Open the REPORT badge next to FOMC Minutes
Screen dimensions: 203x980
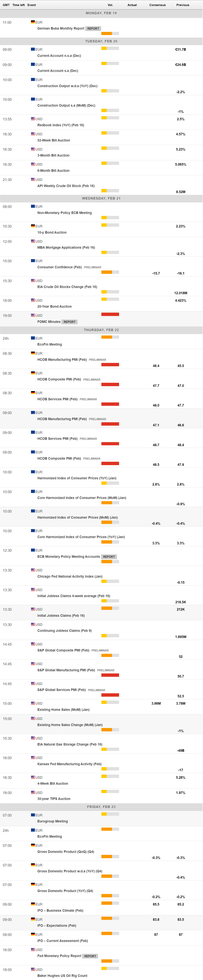[69, 322]
